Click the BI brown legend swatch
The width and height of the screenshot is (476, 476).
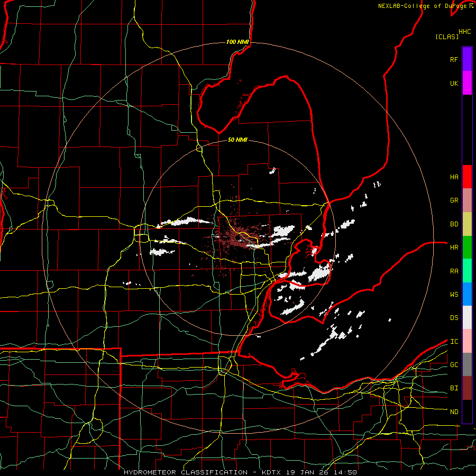(467, 388)
